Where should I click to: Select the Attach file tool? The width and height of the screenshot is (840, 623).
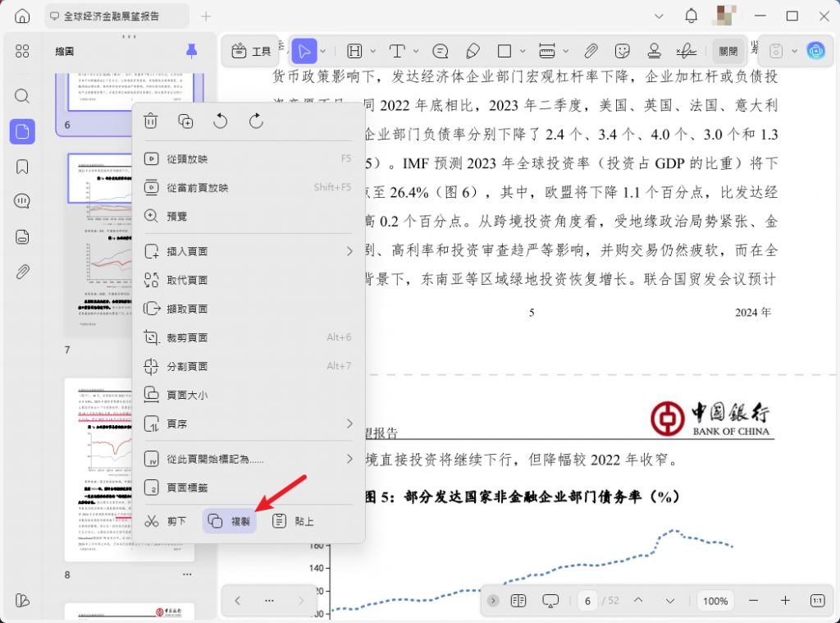[591, 52]
